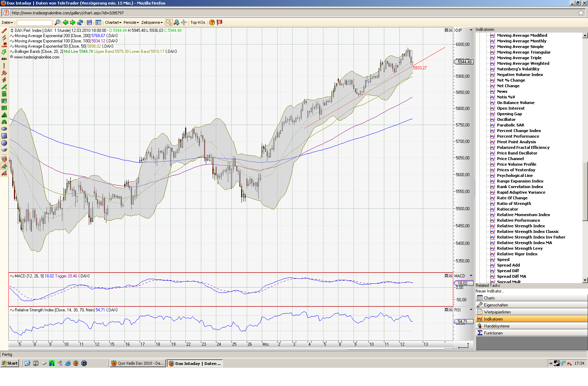Click the save diskette icon
The width and height of the screenshot is (588, 386).
(89, 22)
